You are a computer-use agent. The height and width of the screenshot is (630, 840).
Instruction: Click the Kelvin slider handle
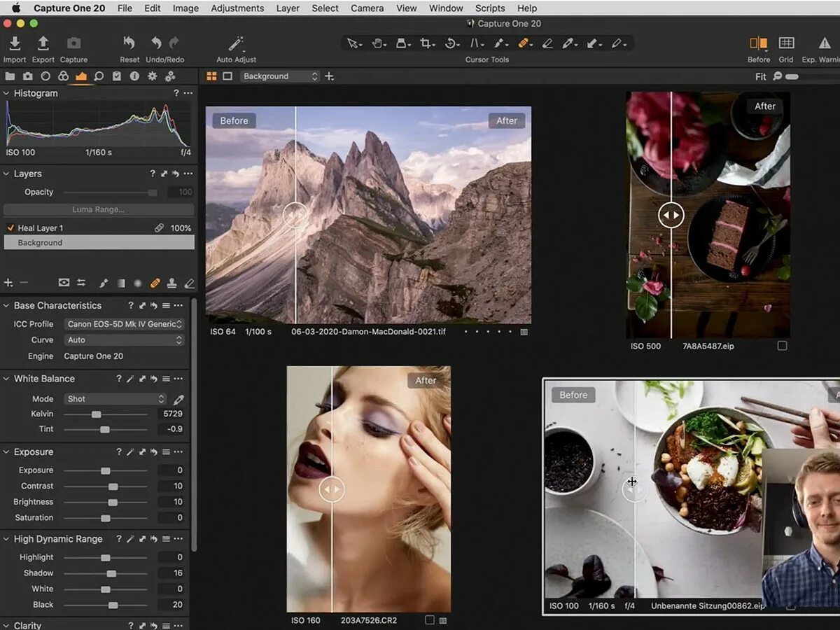(96, 414)
